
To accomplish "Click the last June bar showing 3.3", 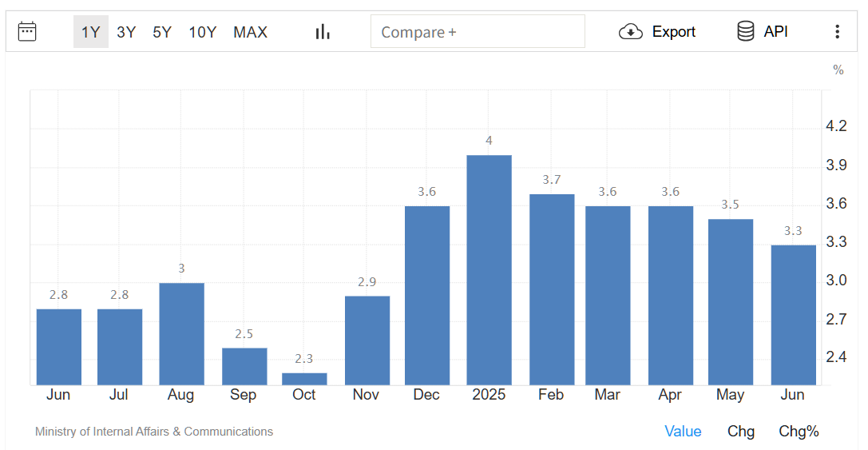I will [793, 315].
